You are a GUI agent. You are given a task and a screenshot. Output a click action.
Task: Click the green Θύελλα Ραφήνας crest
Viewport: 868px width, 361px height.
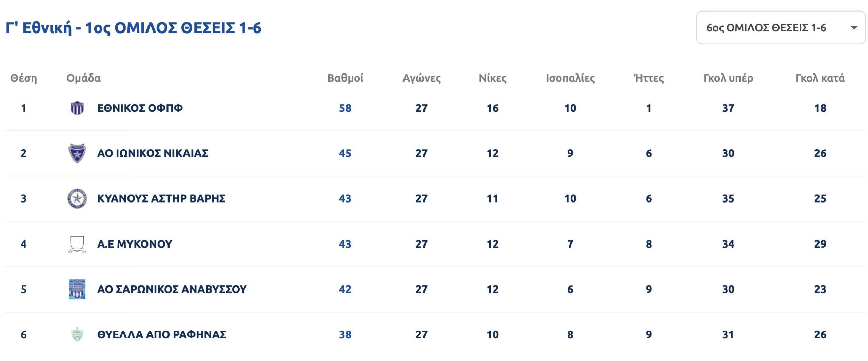coord(77,335)
